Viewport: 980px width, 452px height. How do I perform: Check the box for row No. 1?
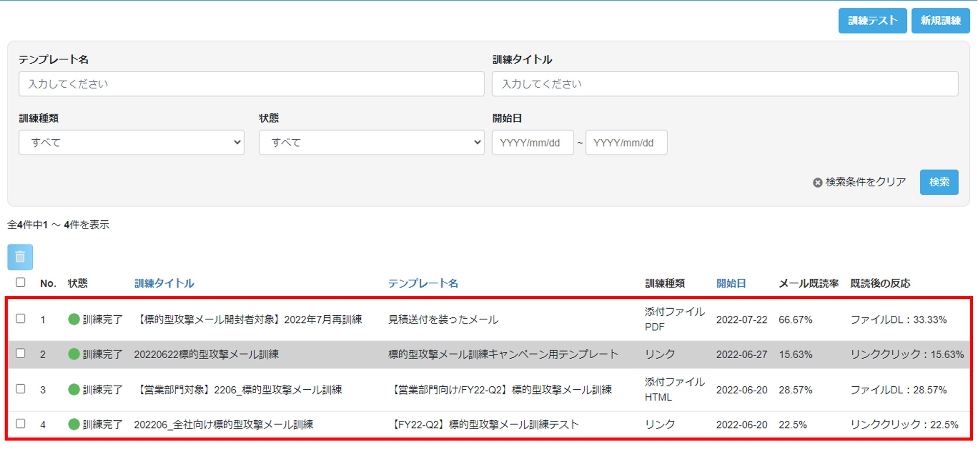pyautogui.click(x=20, y=318)
